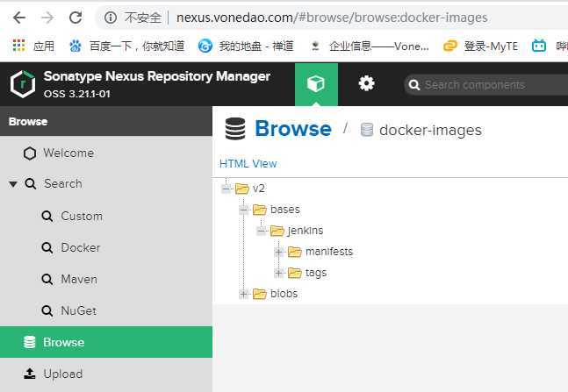Focus the browser address bar URL

click(x=332, y=18)
